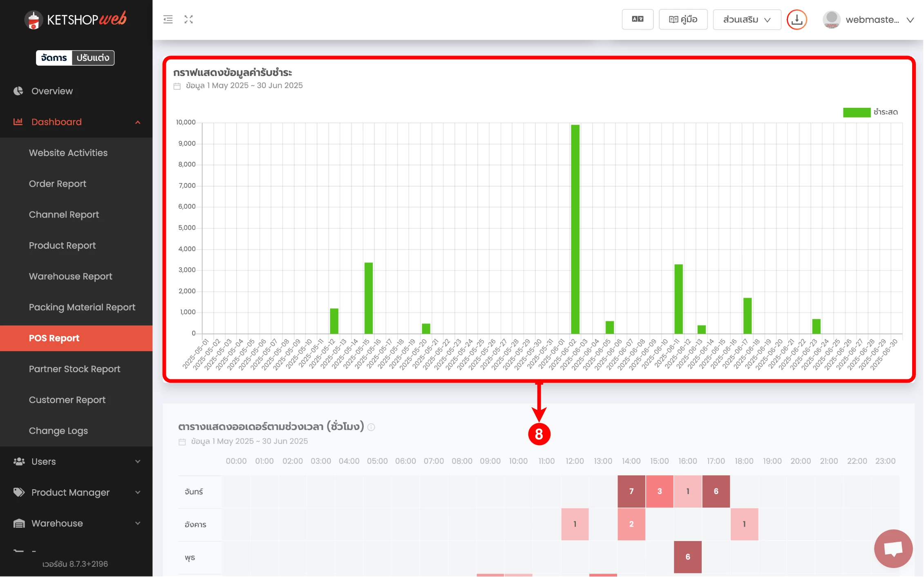The image size is (924, 577).
Task: Go to Customer Report
Action: tap(67, 400)
